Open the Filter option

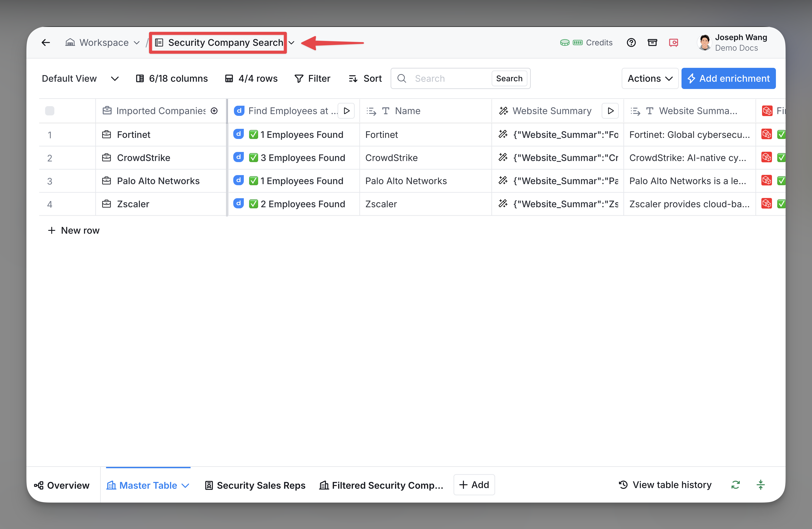(312, 79)
